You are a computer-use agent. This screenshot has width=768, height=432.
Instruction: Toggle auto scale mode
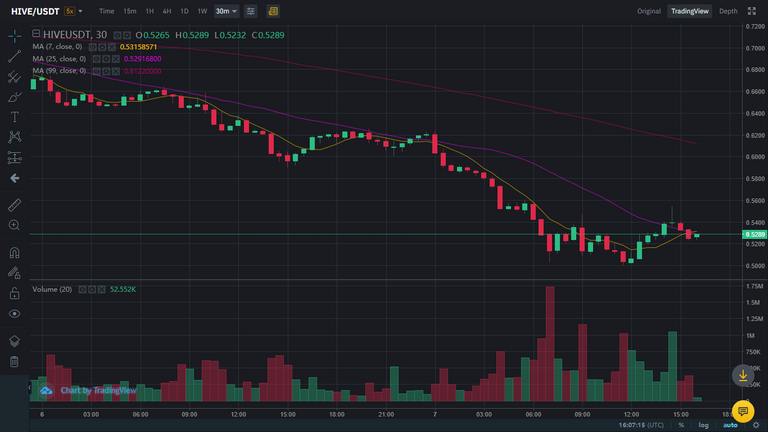(730, 425)
